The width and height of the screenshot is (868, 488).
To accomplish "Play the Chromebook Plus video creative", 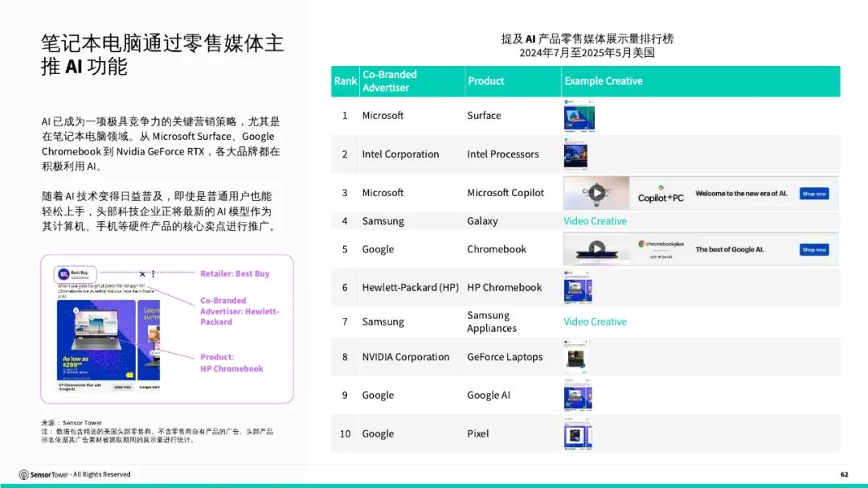I will point(596,248).
